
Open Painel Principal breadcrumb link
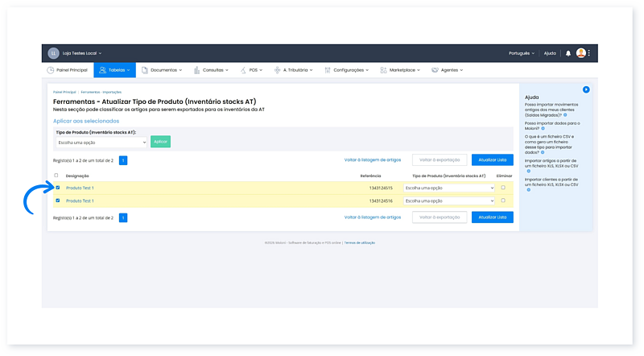point(64,92)
